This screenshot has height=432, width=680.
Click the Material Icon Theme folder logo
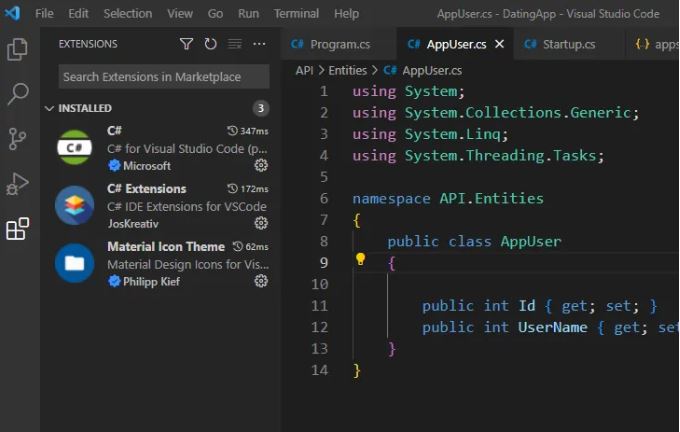pos(75,263)
